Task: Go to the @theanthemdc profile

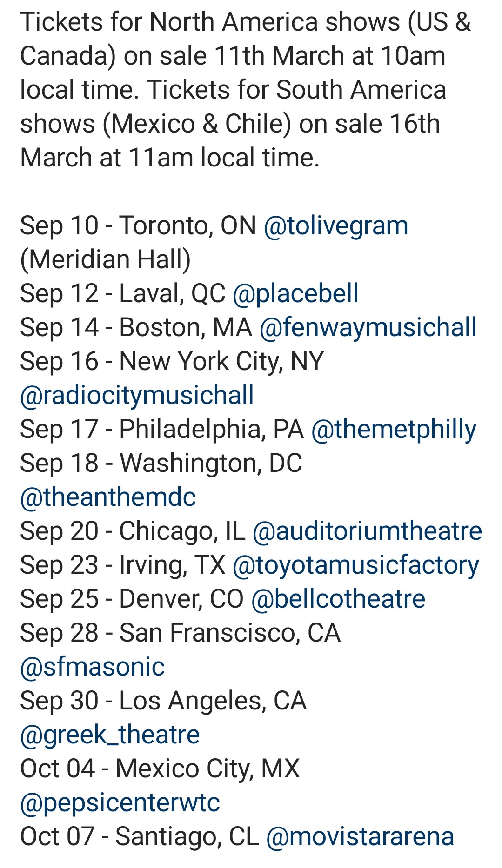Action: pyautogui.click(x=108, y=497)
